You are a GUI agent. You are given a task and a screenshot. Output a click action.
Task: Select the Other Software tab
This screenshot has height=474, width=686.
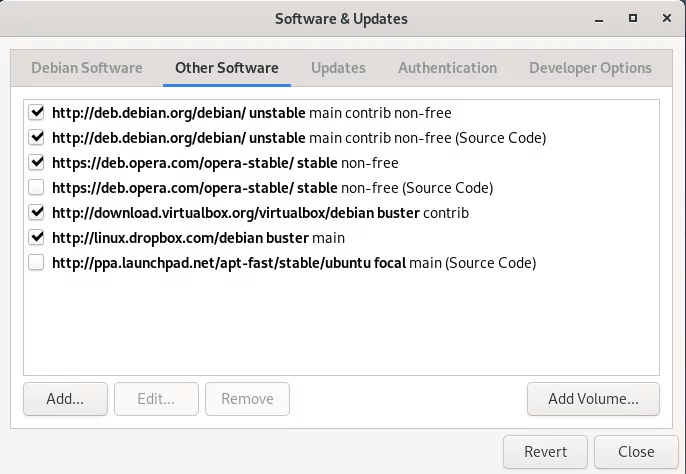227,68
